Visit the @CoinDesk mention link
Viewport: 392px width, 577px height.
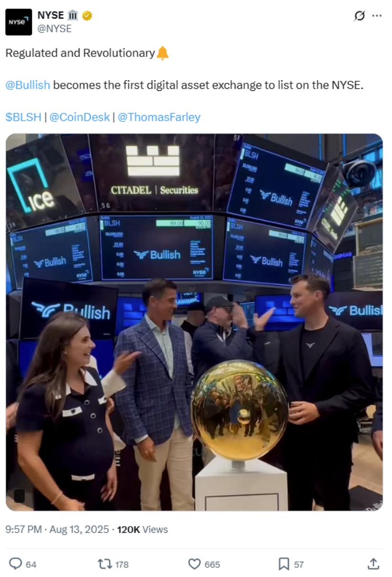(79, 117)
